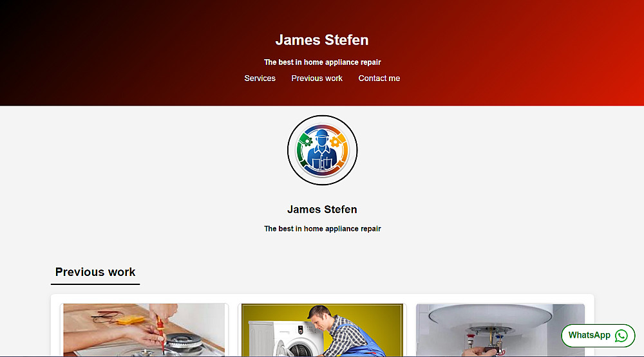This screenshot has width=644, height=357.
Task: Click the orange gear in the logo
Action: click(335, 142)
